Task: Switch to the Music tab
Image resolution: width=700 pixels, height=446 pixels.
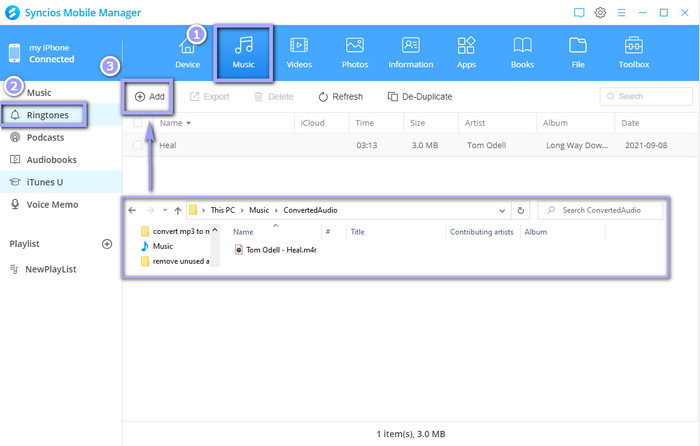Action: pyautogui.click(x=243, y=53)
